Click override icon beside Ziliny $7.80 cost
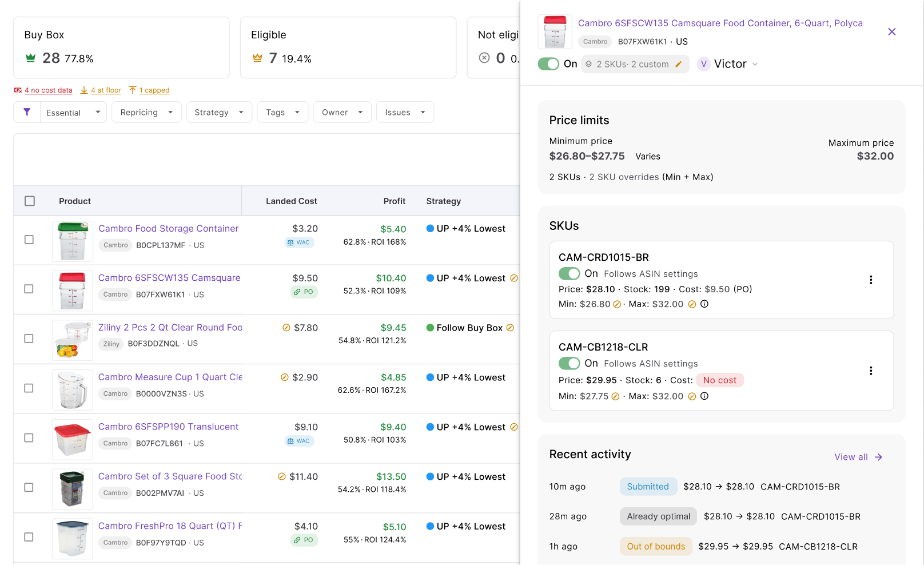 click(286, 328)
